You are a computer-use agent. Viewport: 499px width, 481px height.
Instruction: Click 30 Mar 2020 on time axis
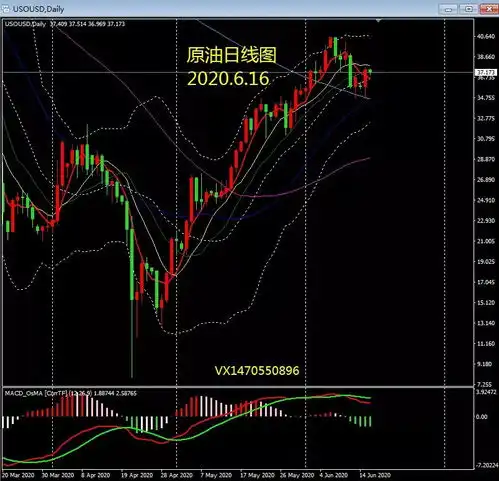58,475
